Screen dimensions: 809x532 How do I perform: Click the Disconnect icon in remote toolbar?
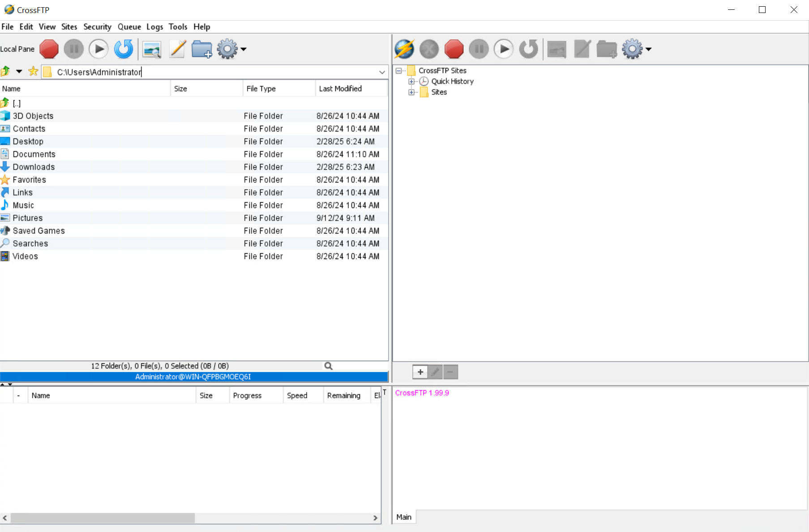coord(429,49)
